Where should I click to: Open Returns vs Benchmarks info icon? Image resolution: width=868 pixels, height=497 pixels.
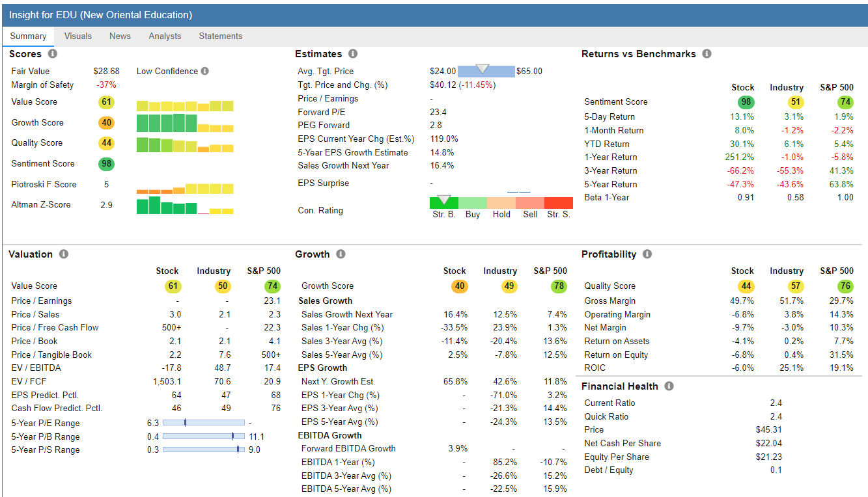pyautogui.click(x=707, y=54)
